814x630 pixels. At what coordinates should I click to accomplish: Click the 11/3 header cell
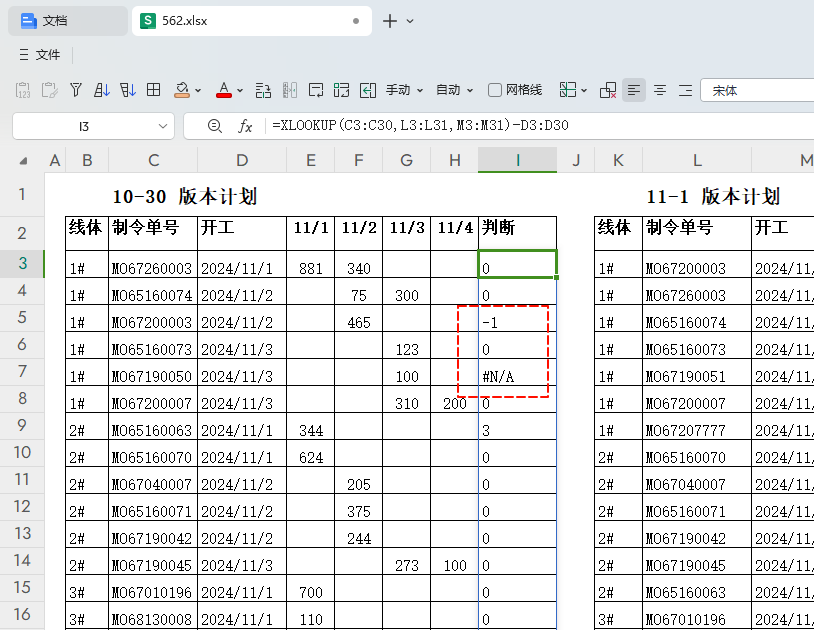tap(406, 234)
